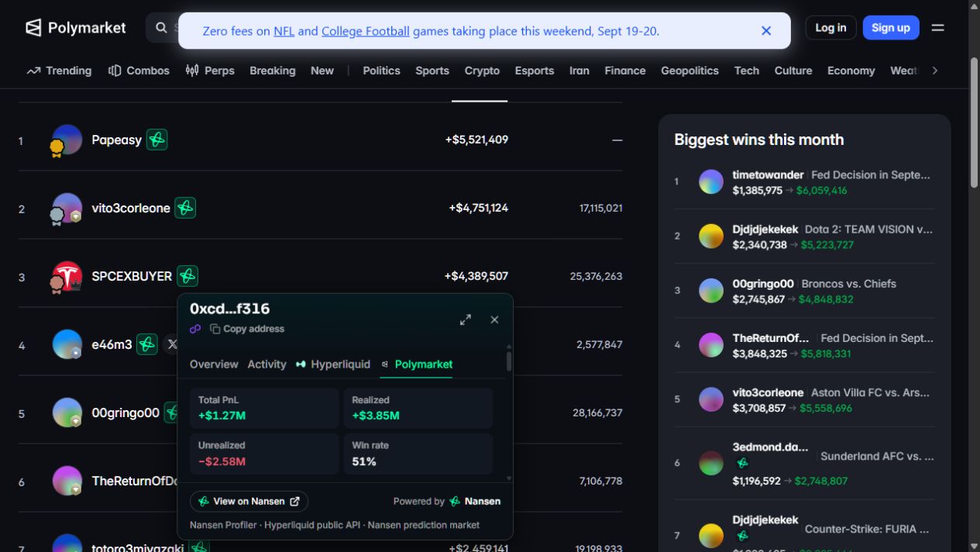Click Copy address text
Viewport: 980px width, 552px height.
coord(253,329)
